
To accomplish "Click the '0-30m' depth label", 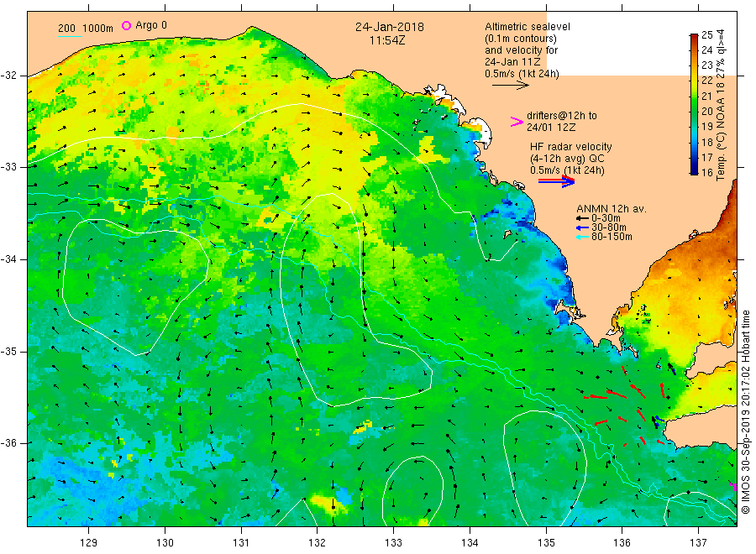I will click(606, 218).
